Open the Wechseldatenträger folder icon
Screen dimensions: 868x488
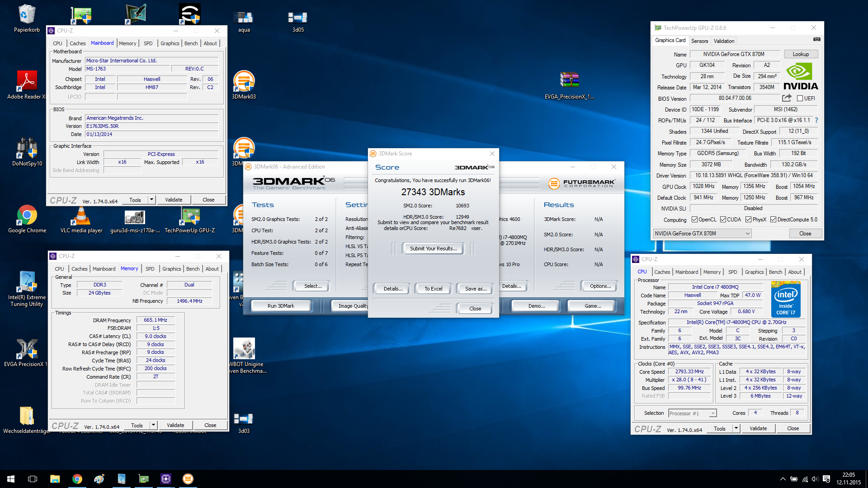tap(27, 420)
